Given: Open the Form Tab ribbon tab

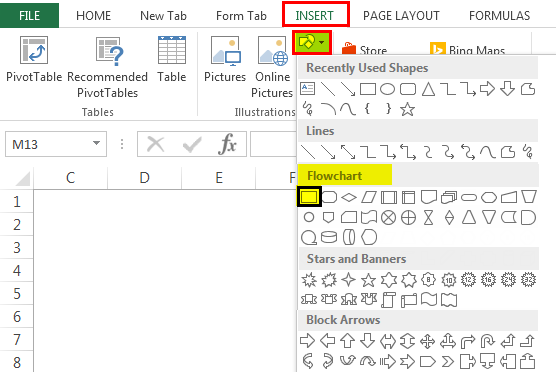Looking at the screenshot, I should click(241, 16).
